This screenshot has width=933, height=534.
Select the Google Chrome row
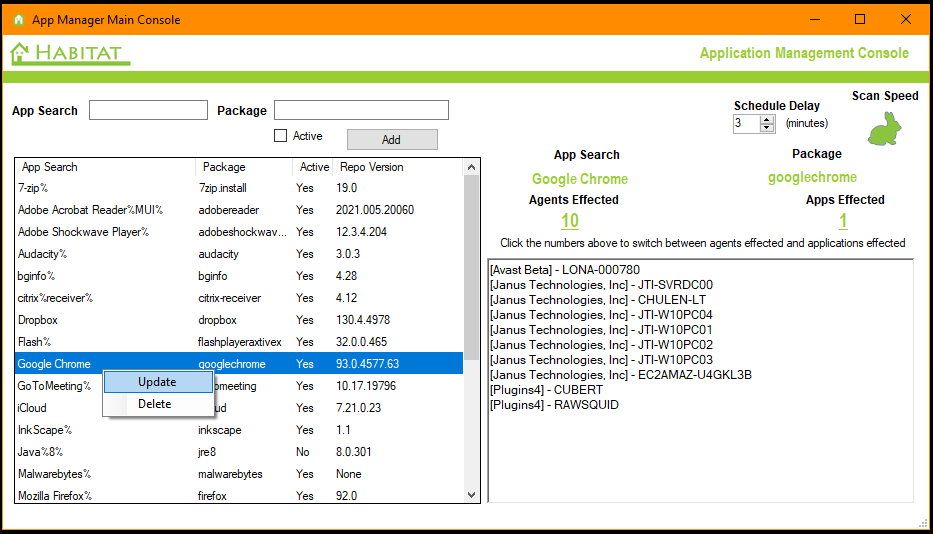coord(239,364)
